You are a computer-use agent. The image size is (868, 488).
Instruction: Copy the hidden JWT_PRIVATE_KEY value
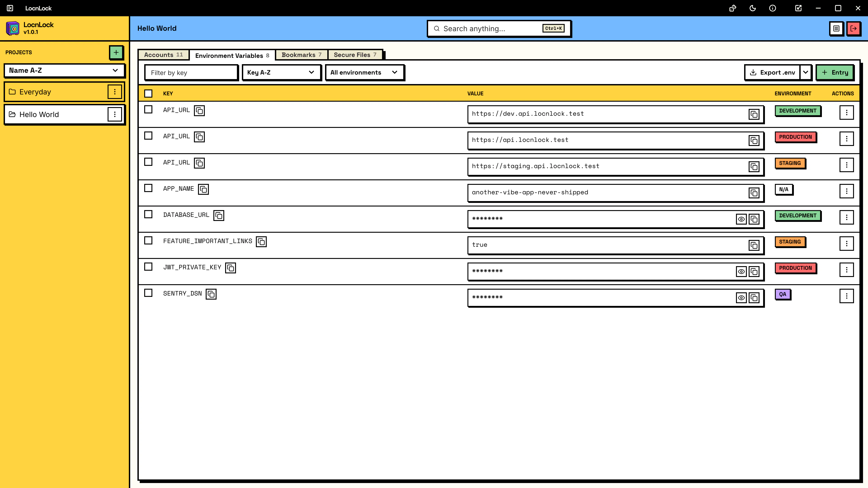(x=754, y=271)
